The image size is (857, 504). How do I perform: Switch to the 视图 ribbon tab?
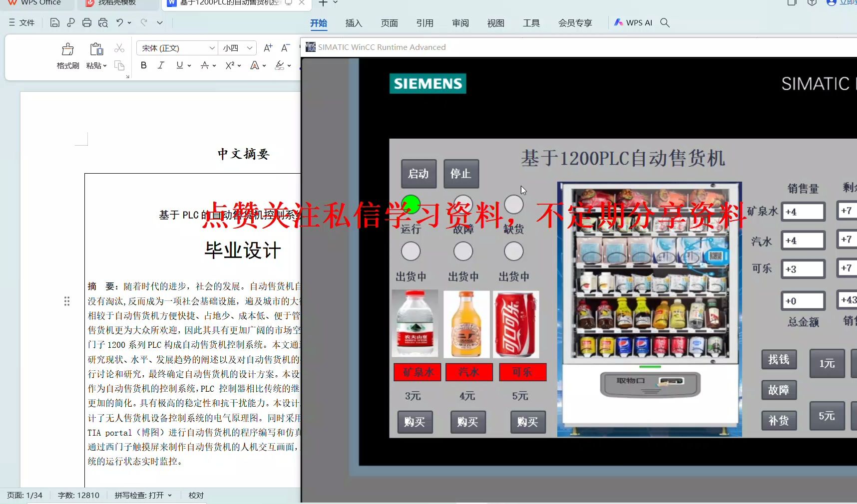click(495, 23)
